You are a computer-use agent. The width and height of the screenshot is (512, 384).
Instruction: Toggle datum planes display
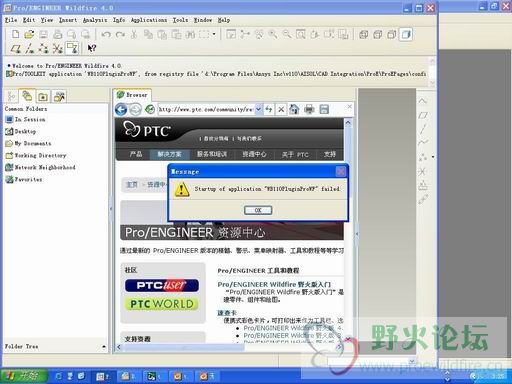coord(16,49)
